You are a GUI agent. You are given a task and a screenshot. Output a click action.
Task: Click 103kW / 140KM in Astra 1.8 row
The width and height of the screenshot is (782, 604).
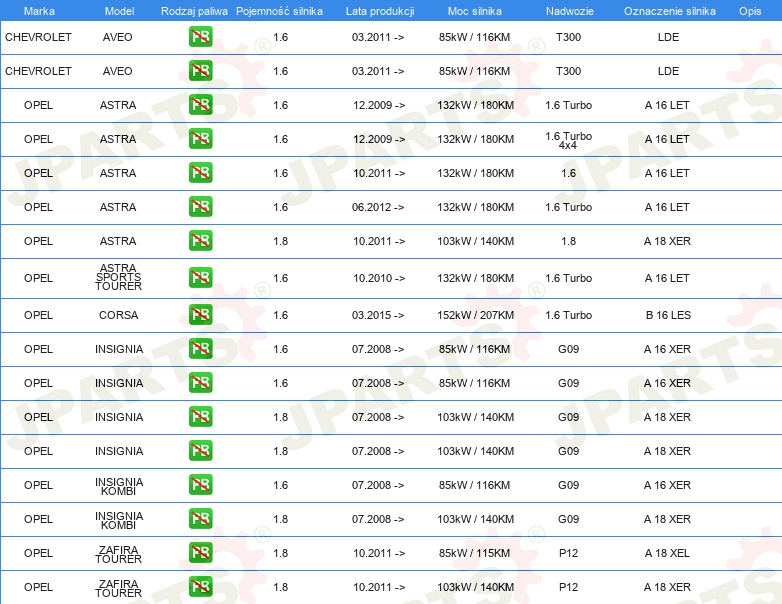[475, 241]
